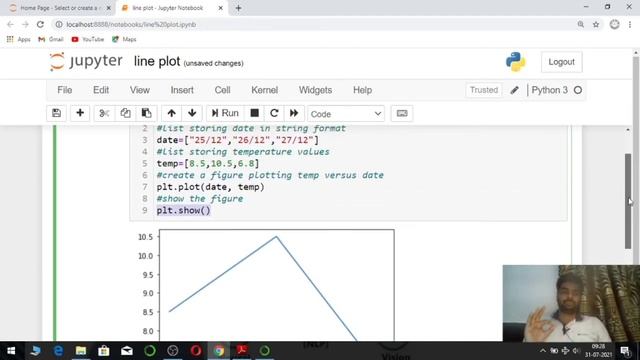640x360 pixels.
Task: Cut selected cells with scissors icon
Action: (x=104, y=113)
